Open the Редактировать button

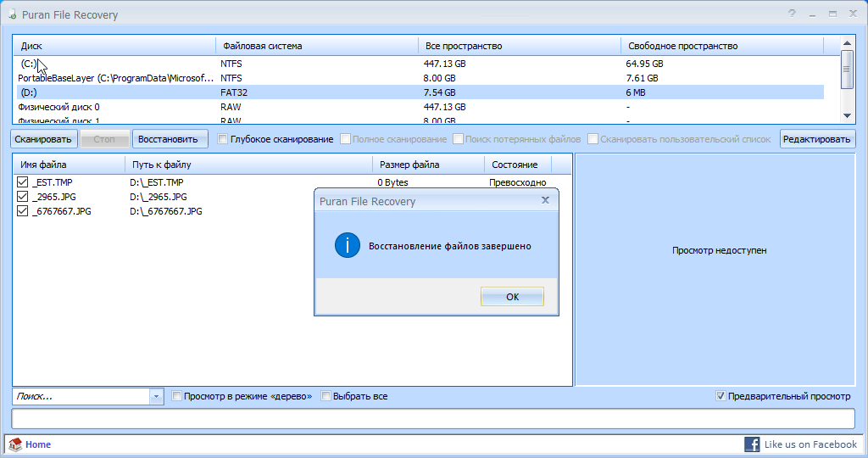[817, 139]
